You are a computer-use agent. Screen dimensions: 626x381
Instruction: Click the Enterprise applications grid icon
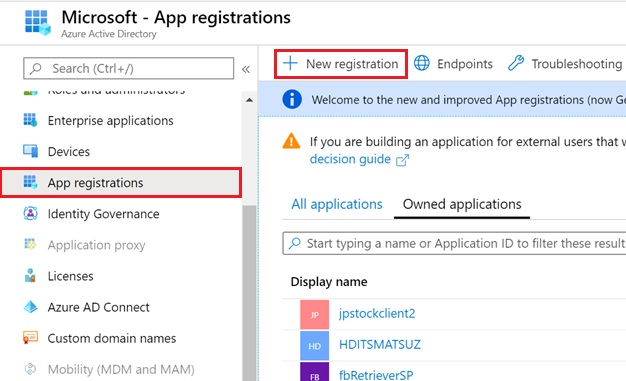[x=30, y=120]
